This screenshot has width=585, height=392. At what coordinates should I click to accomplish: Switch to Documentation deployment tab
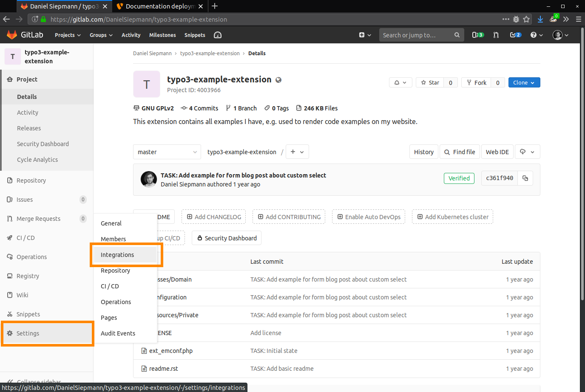160,6
